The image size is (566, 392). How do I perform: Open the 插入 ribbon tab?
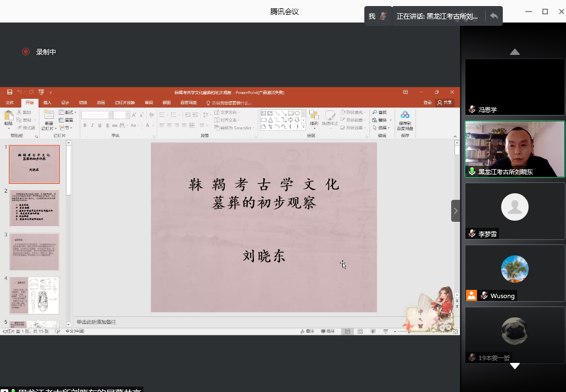[47, 103]
